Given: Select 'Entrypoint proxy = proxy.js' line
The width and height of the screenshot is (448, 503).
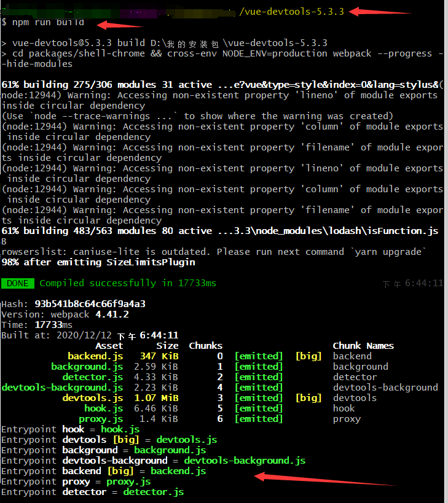Looking at the screenshot, I should 76,482.
